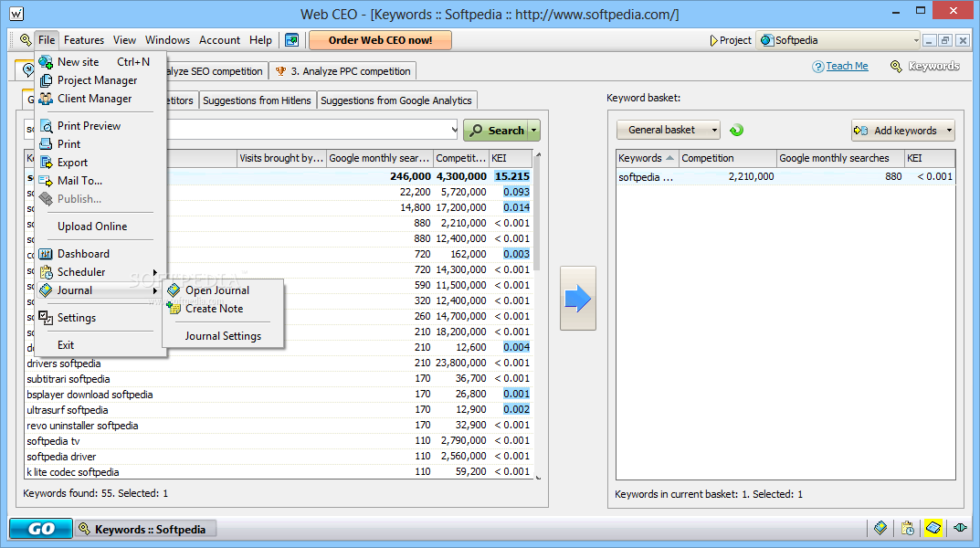Screen dimensions: 980x548
Task: Click the Project play icon
Action: 713,40
